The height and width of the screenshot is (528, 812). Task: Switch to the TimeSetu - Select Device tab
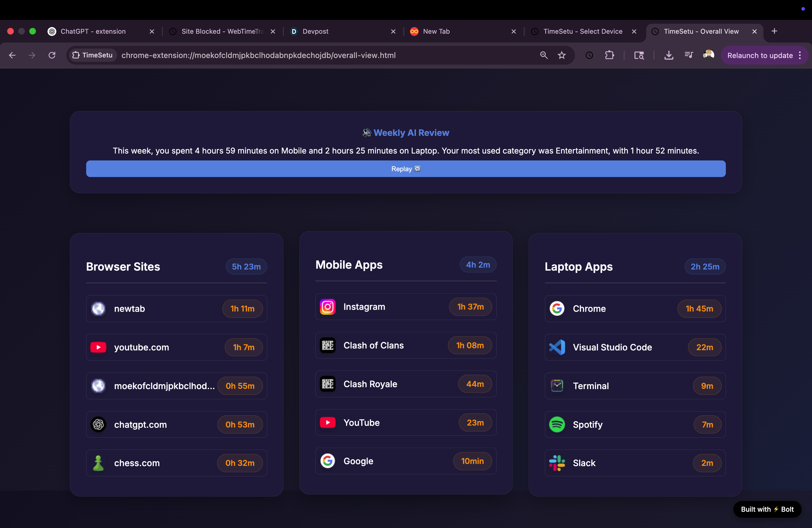click(x=582, y=31)
